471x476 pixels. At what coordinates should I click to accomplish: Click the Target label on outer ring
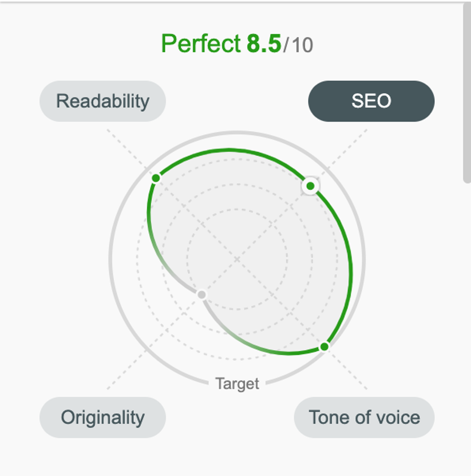tap(237, 384)
